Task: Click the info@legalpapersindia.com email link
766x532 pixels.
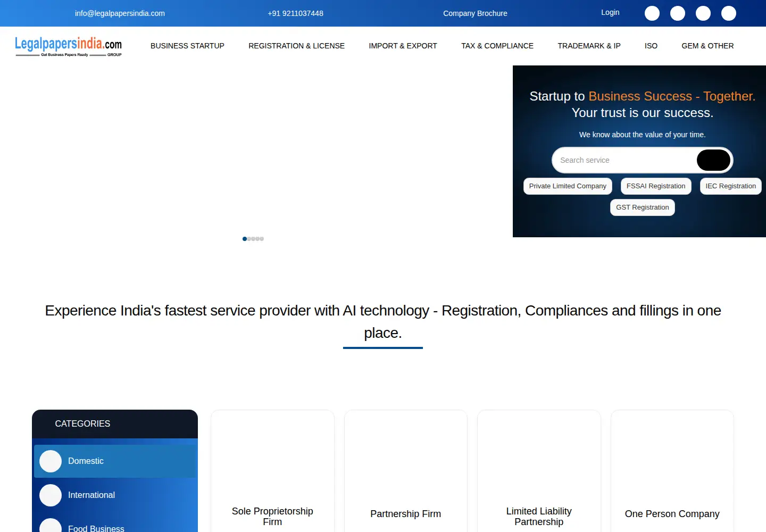Action: click(x=120, y=13)
